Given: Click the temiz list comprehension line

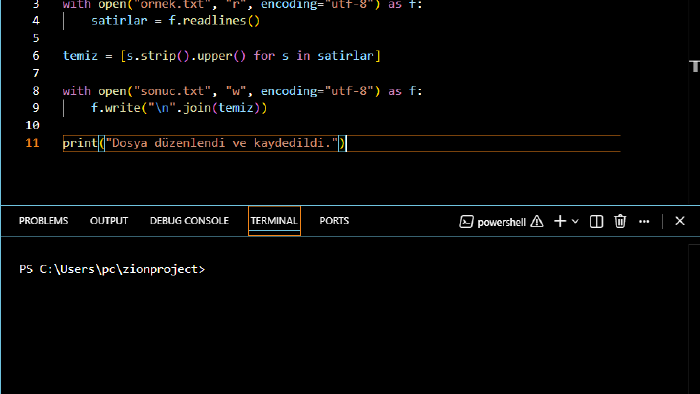Looking at the screenshot, I should 221,56.
